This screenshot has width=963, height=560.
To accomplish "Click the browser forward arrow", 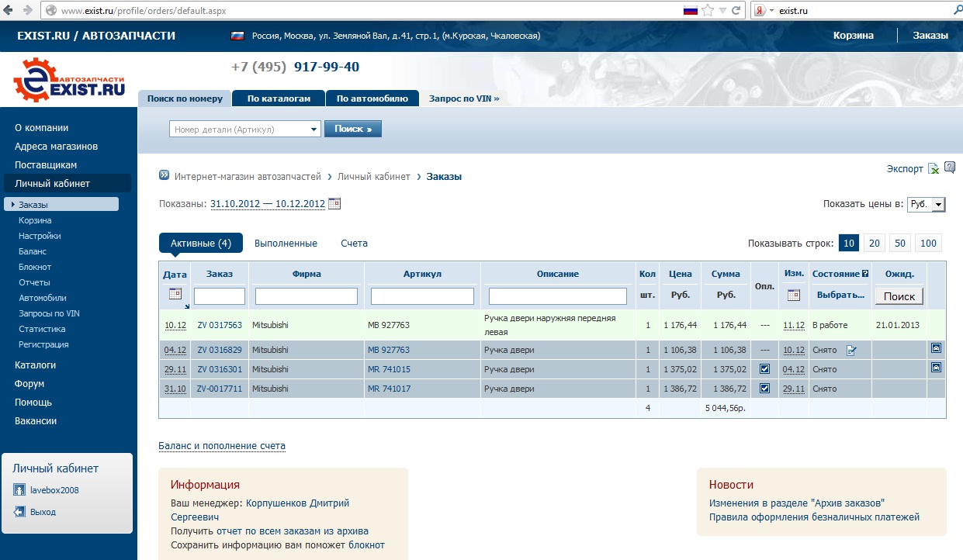I will click(x=28, y=10).
